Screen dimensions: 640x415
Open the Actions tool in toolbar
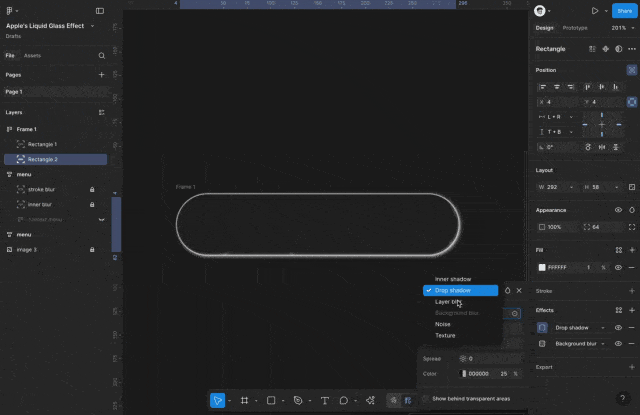point(370,400)
